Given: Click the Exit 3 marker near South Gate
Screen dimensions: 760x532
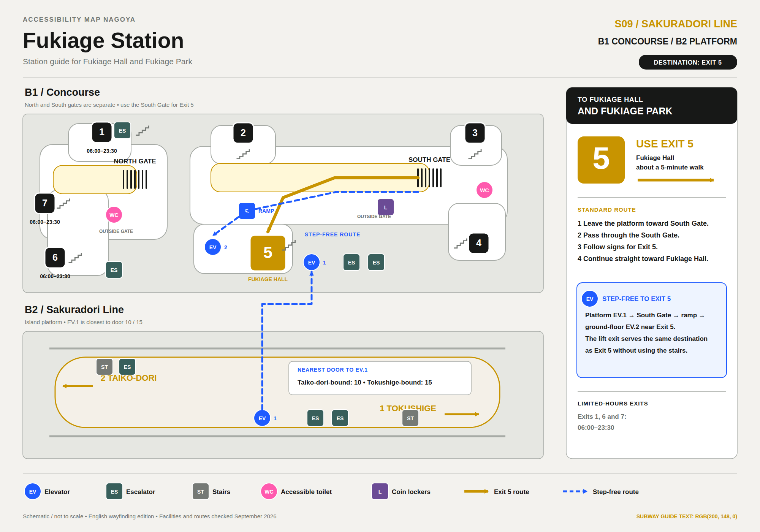Looking at the screenshot, I should tap(475, 133).
